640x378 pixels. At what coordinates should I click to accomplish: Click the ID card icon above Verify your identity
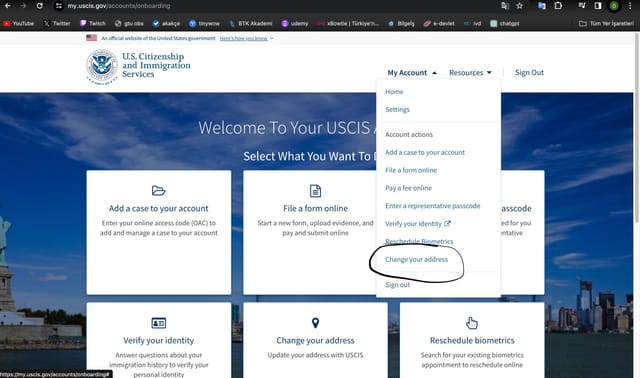[x=158, y=323]
